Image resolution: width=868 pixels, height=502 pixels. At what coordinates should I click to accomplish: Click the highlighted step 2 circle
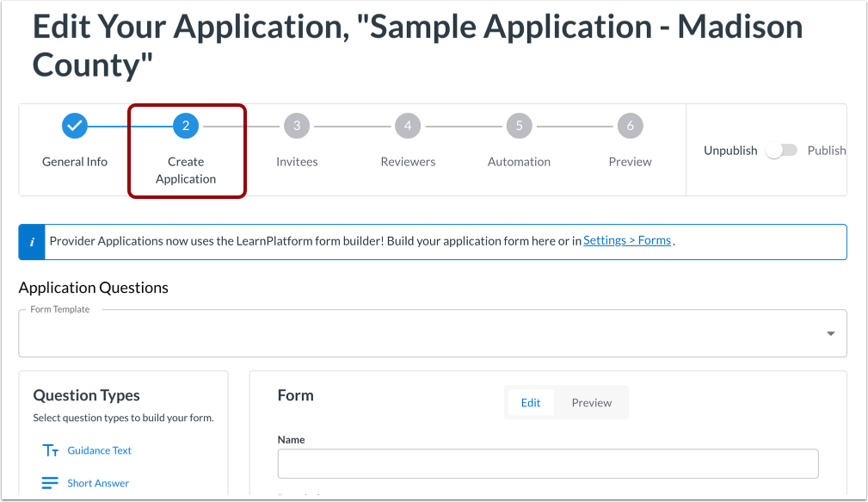[186, 125]
